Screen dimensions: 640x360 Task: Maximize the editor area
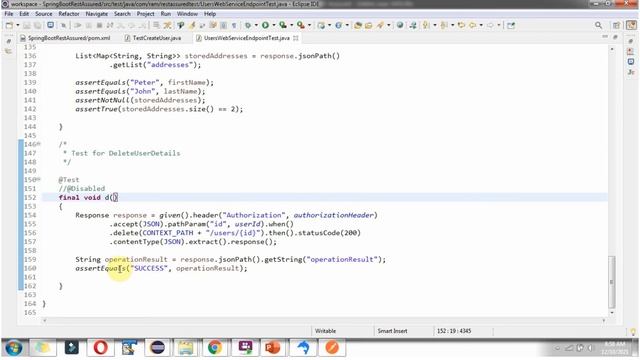pyautogui.click(x=615, y=37)
